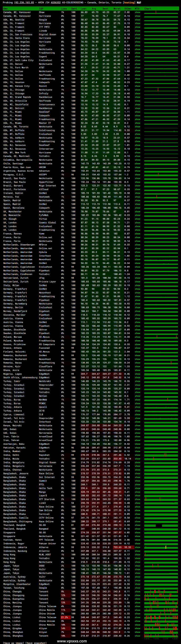
Task: Show MTR for Colombia, Barranquilla row
Action: tap(137, 160)
